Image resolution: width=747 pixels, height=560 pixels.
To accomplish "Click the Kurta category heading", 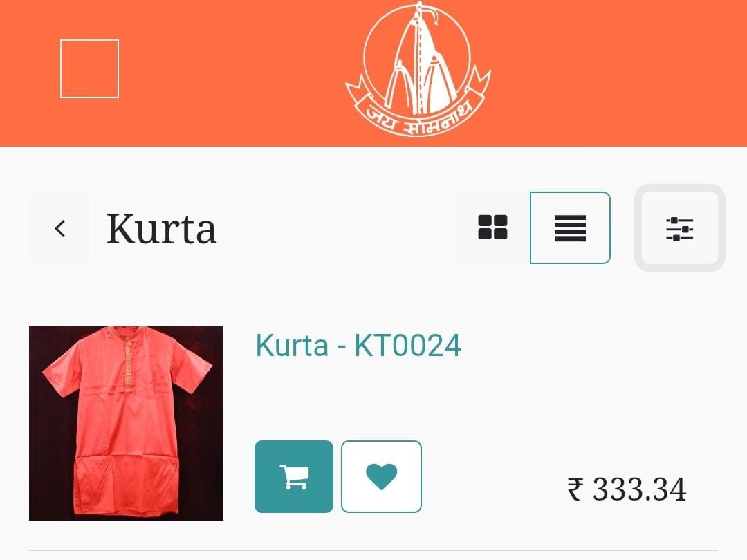I will [161, 229].
